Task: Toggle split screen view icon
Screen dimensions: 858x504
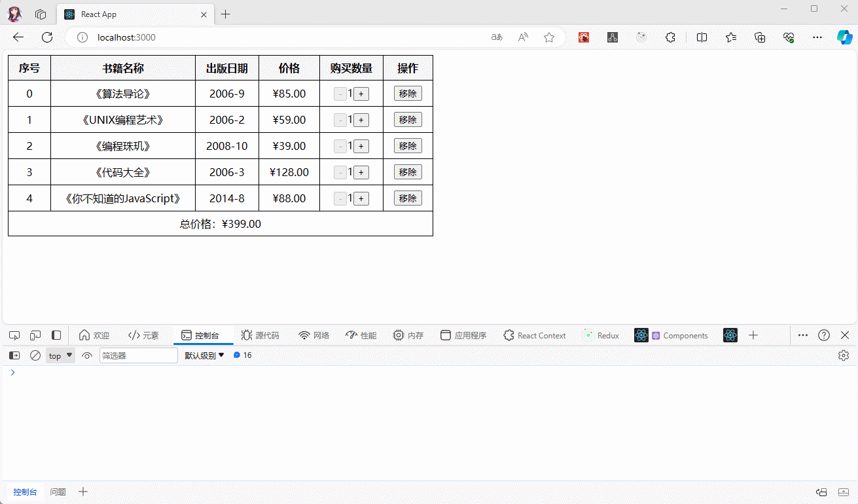Action: pyautogui.click(x=702, y=37)
